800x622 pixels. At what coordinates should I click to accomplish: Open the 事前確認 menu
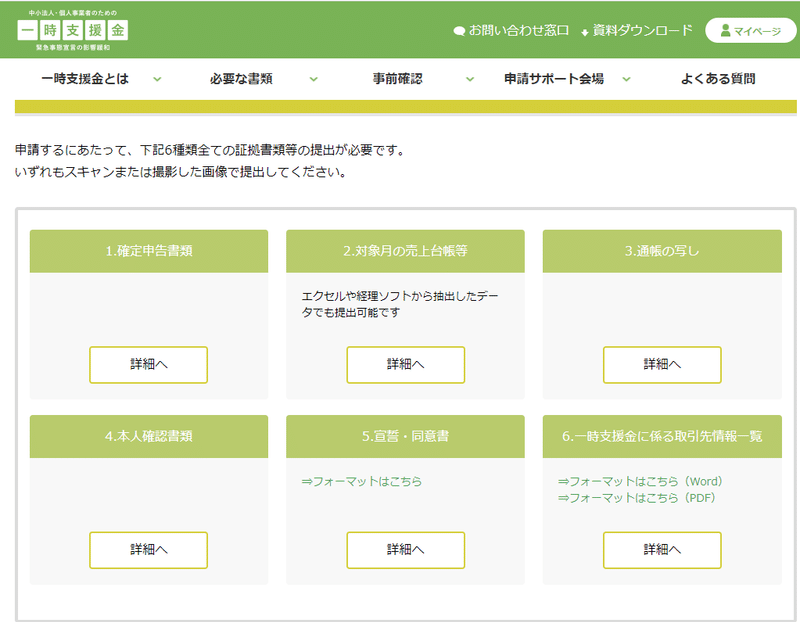click(x=397, y=79)
